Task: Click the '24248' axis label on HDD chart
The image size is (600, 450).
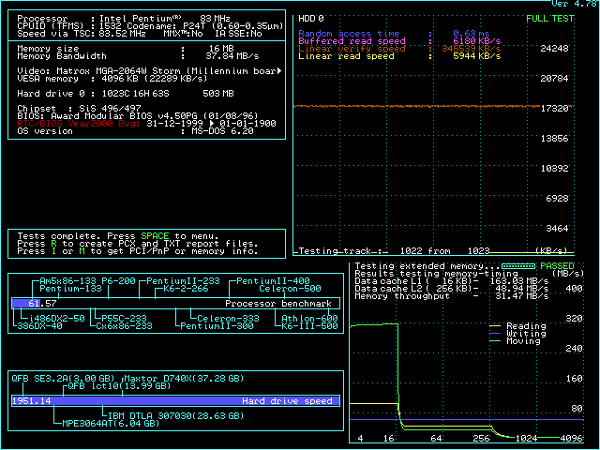Action: click(x=554, y=49)
